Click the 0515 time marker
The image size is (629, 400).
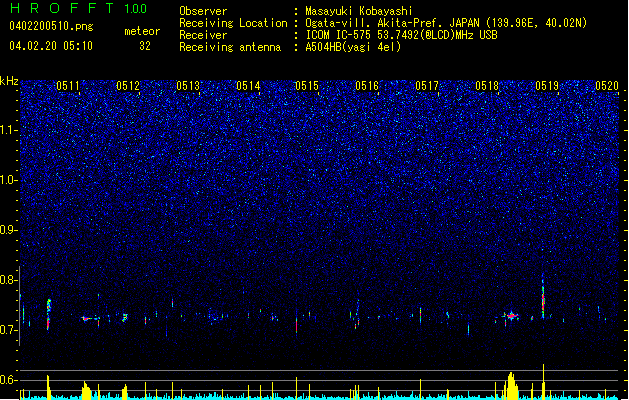pyautogui.click(x=307, y=86)
